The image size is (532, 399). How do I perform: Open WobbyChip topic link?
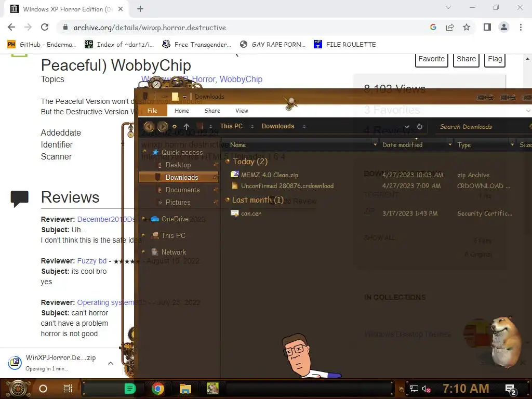(x=241, y=79)
